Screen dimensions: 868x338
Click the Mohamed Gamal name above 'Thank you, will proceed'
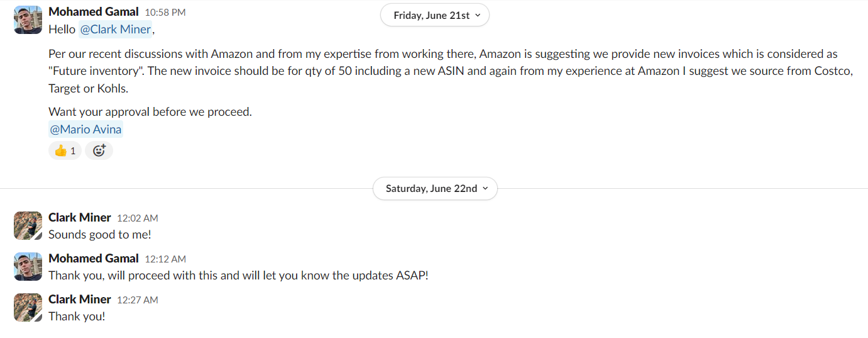[x=94, y=259]
